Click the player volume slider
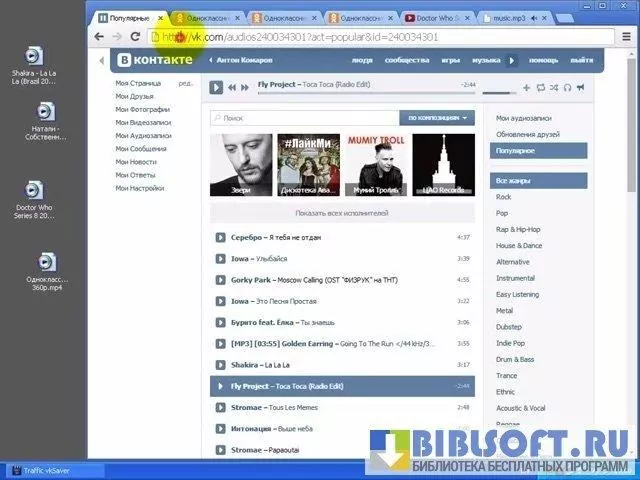Viewport: 640px width, 480px height. [x=500, y=94]
